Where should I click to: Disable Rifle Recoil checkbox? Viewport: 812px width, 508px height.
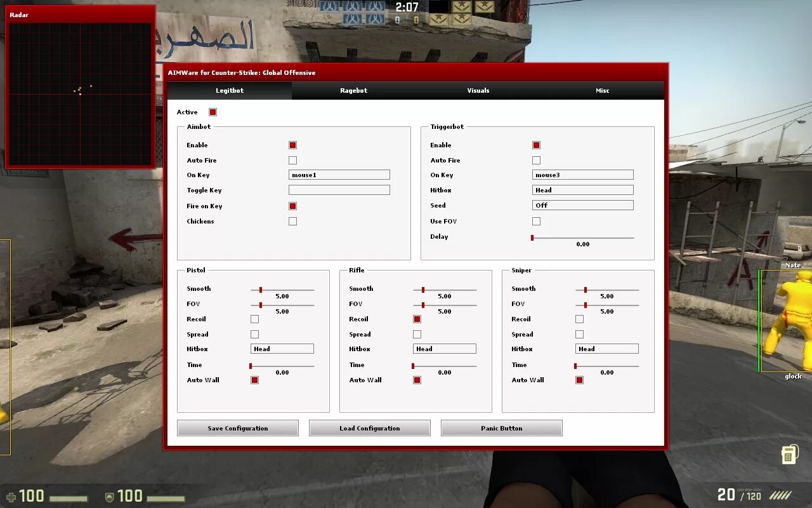click(417, 319)
